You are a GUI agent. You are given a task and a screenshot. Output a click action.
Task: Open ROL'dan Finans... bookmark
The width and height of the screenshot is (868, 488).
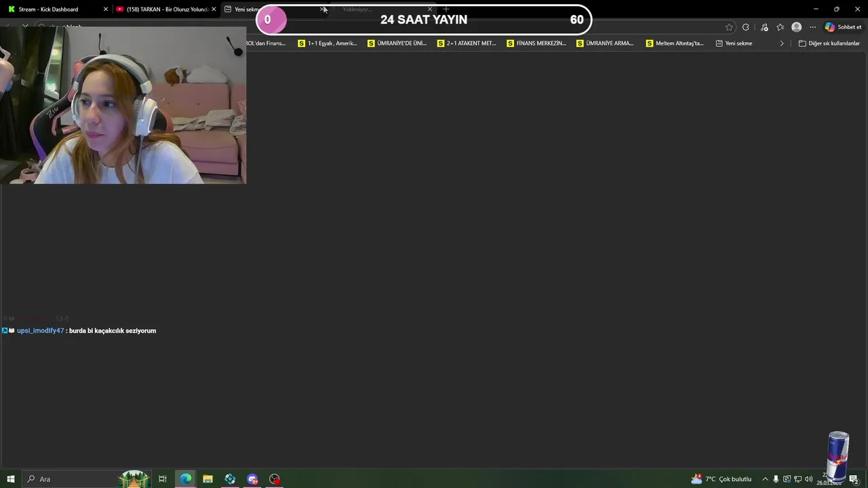267,43
